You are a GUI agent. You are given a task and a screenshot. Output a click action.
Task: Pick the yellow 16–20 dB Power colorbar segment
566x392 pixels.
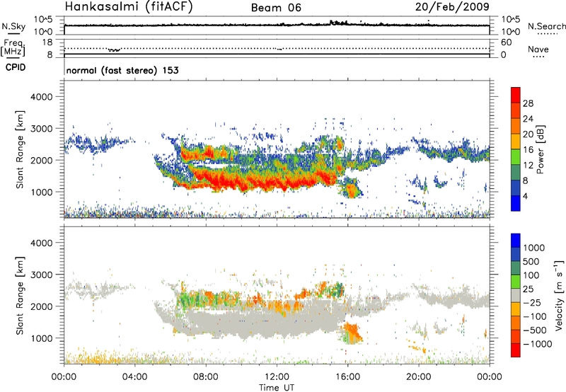click(x=516, y=142)
